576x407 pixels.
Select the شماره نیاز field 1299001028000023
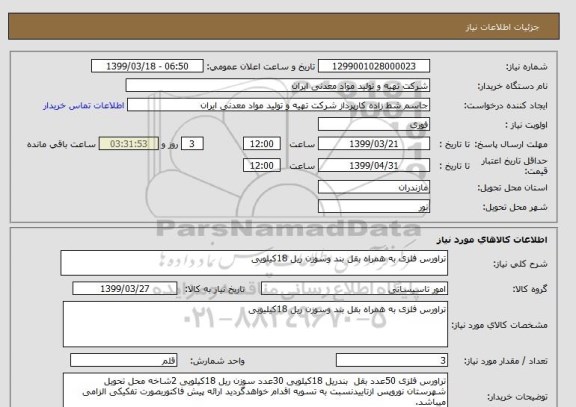[x=374, y=66]
